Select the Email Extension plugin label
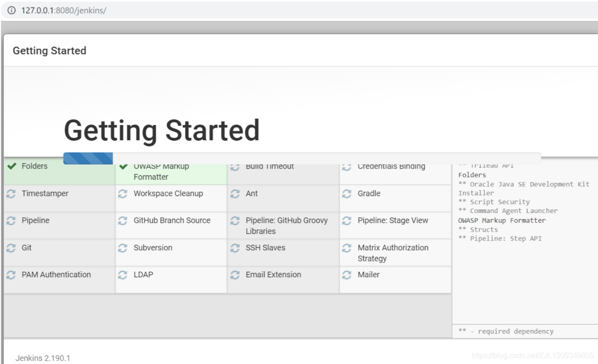 pos(273,275)
